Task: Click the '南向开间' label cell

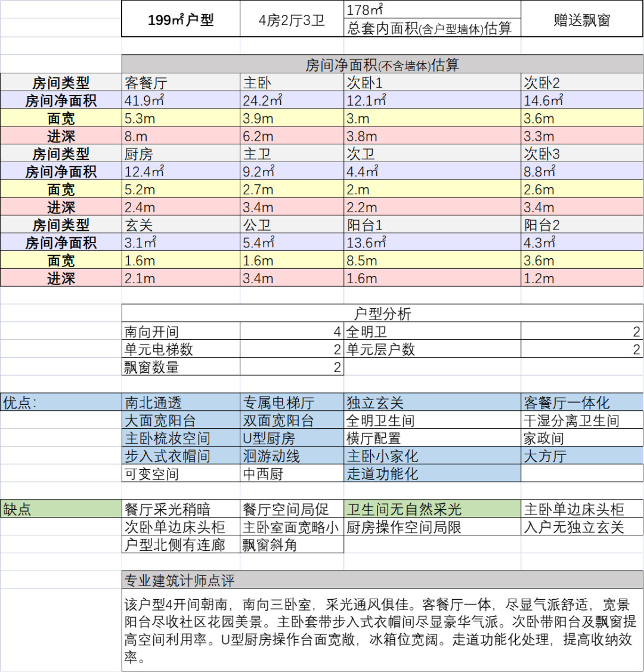Action: (x=181, y=332)
